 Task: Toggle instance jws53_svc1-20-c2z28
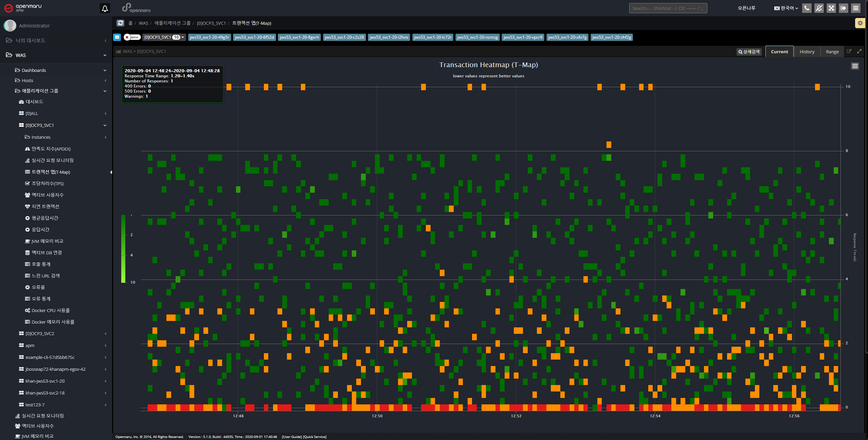point(344,37)
